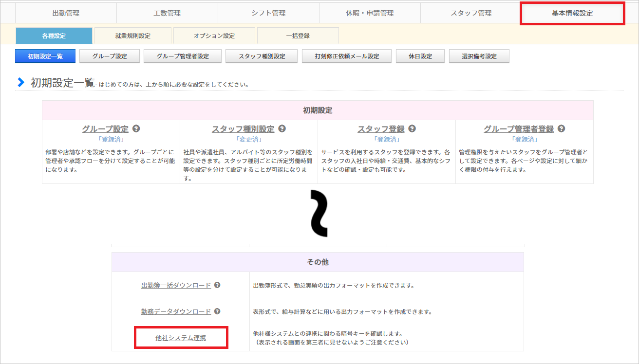Screen dimensions: 639x364
Task: Switch to シフト管理 tab
Action: click(268, 13)
